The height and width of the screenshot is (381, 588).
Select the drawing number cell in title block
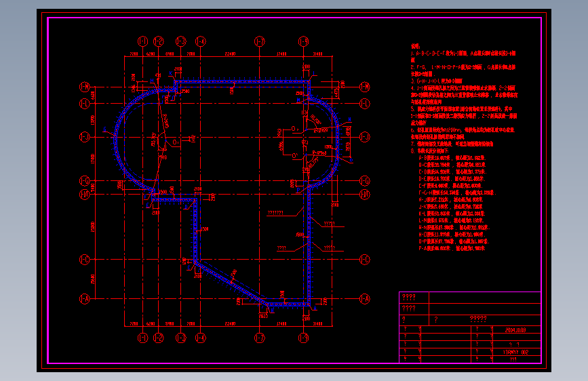pos(515,352)
